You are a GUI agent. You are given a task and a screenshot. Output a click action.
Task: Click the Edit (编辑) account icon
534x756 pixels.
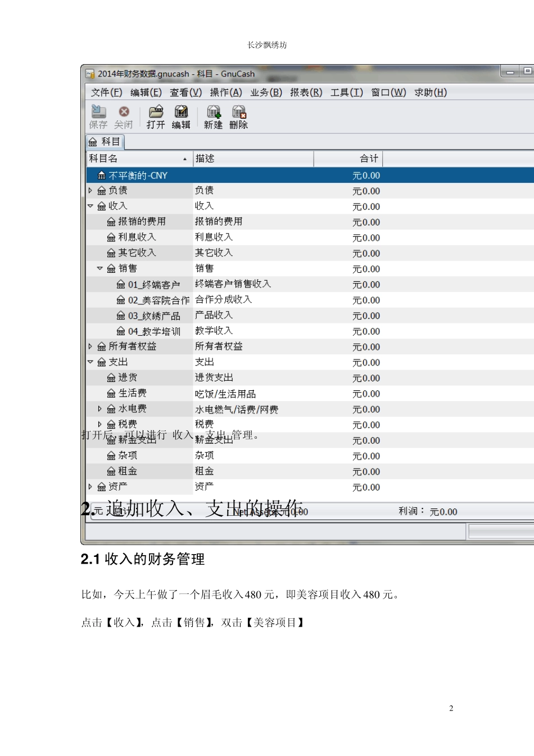[181, 111]
